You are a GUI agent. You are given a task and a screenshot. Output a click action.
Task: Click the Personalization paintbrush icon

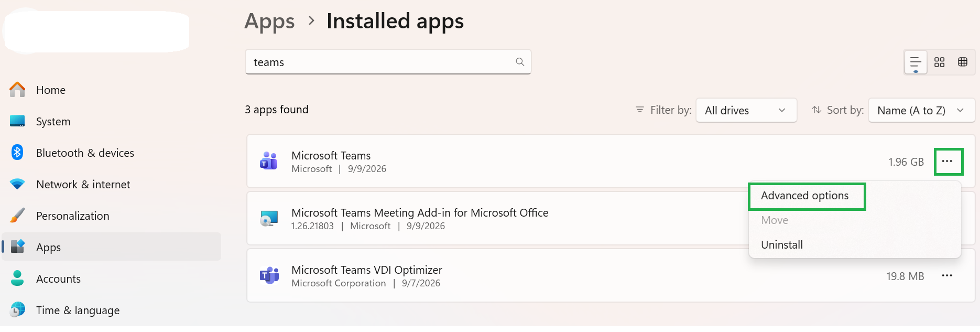click(x=17, y=216)
